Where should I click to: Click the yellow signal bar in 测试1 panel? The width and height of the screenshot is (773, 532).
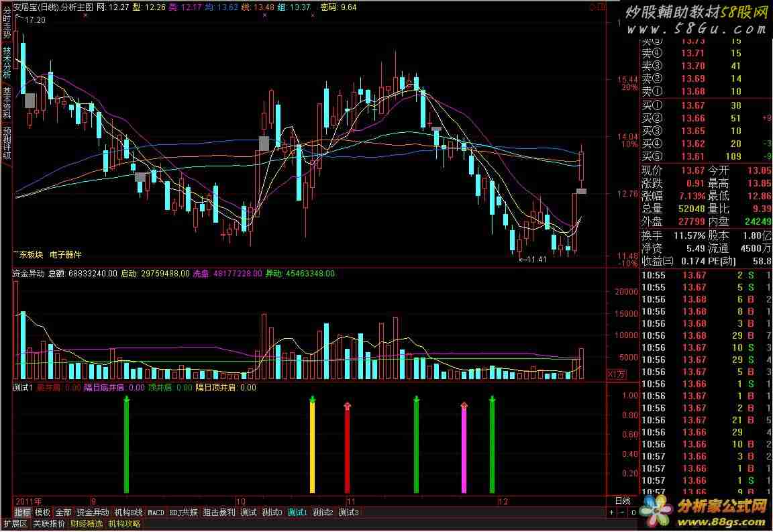(x=312, y=445)
